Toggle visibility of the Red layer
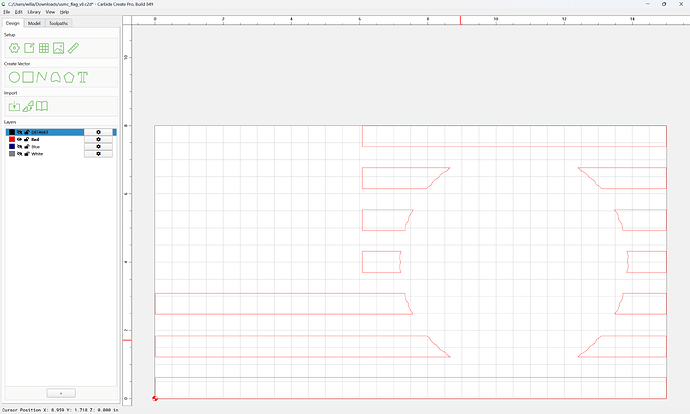 point(19,139)
